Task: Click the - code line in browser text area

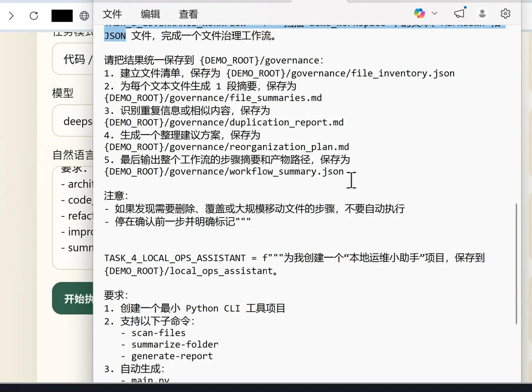Action: point(77,200)
